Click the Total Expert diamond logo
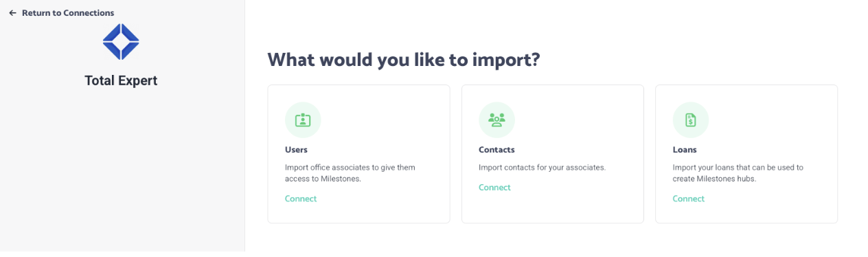 point(121,42)
